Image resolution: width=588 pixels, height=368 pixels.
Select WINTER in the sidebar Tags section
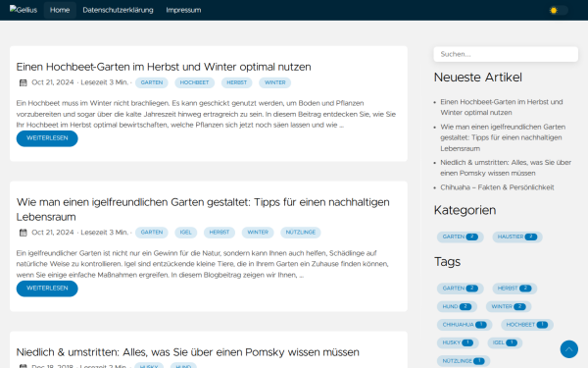[x=509, y=307]
